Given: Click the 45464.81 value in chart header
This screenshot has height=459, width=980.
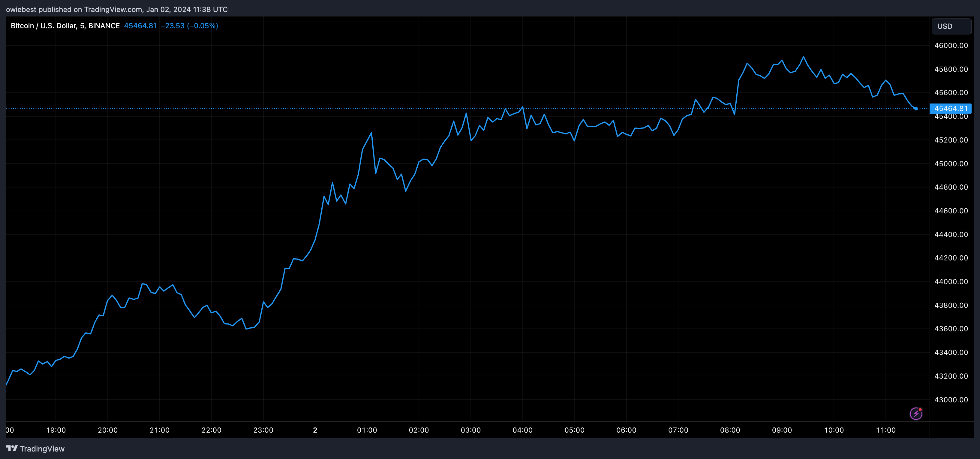Looking at the screenshot, I should 140,26.
